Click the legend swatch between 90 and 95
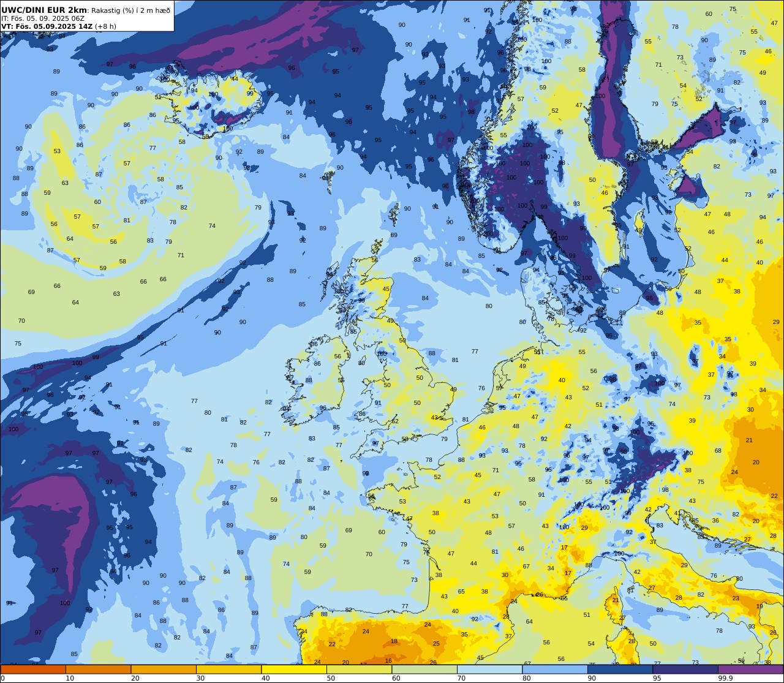The width and height of the screenshot is (784, 683). (620, 669)
